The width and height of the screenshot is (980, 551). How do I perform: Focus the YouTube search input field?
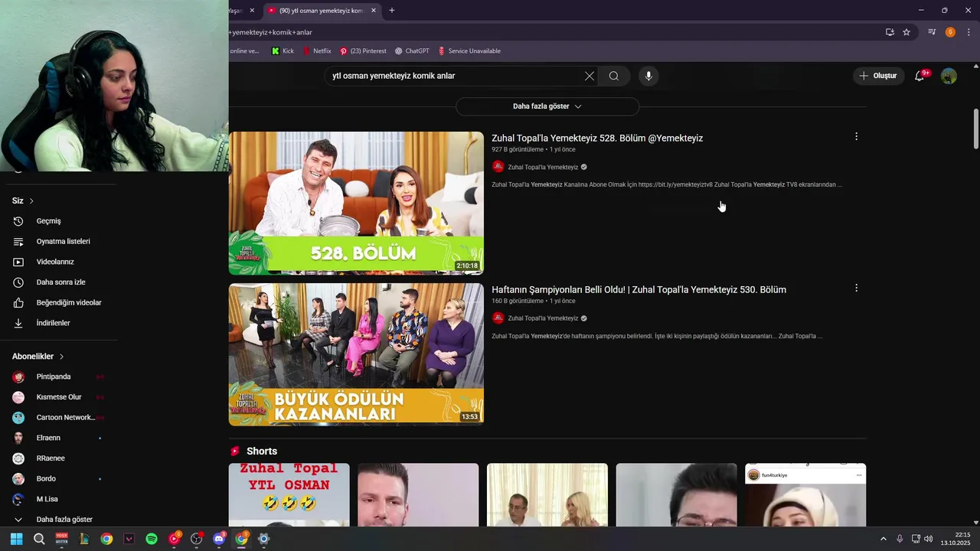pyautogui.click(x=455, y=76)
